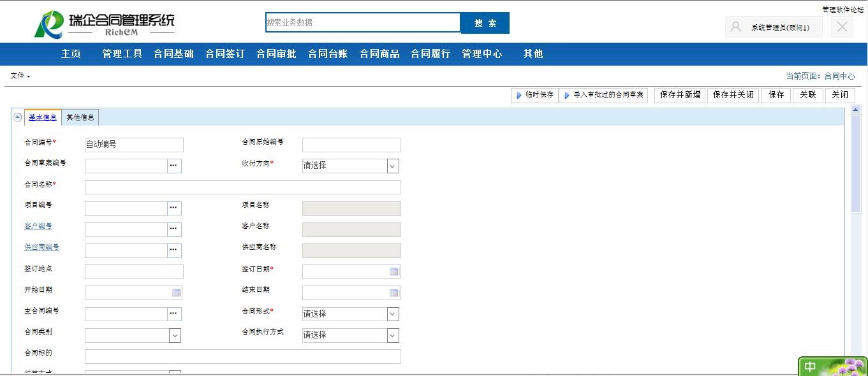868x376 pixels.
Task: Click the 搜索 button
Action: pyautogui.click(x=485, y=23)
